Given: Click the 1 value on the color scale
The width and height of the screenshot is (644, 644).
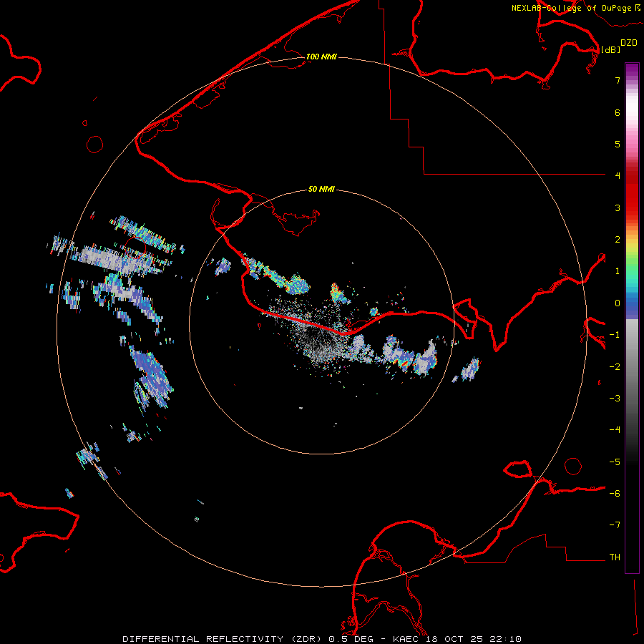Looking at the screenshot, I should (618, 270).
